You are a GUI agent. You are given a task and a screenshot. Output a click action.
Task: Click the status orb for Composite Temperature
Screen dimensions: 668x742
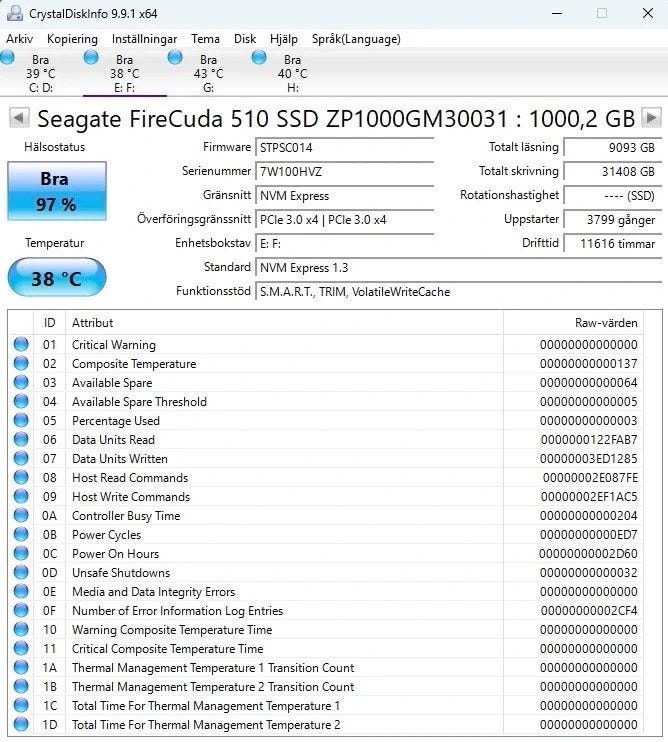(21, 363)
